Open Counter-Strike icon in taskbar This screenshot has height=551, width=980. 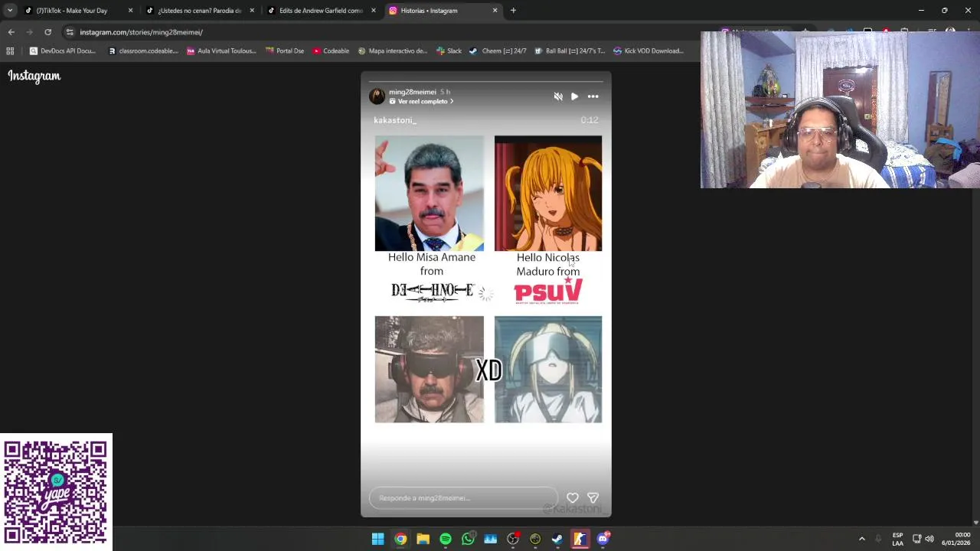[x=580, y=539]
